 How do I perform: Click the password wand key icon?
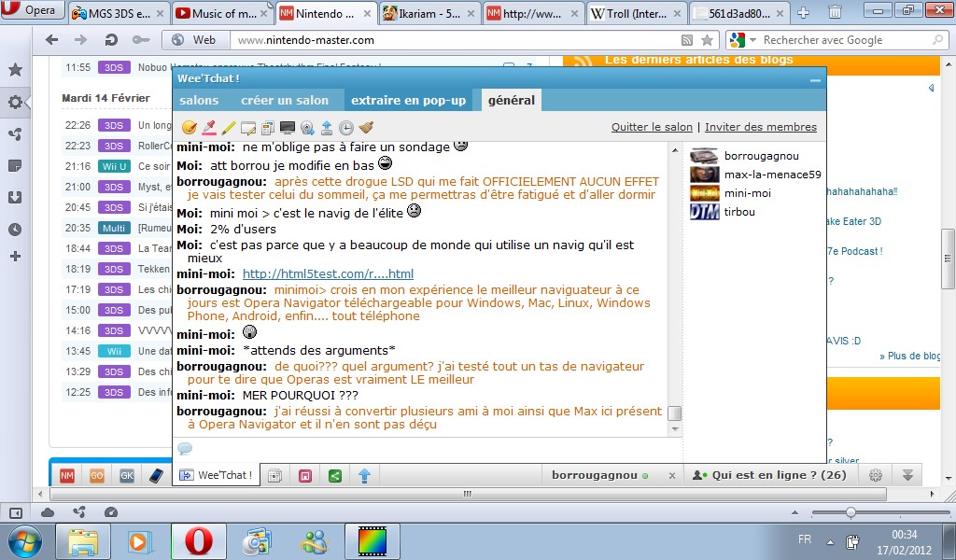pos(141,40)
